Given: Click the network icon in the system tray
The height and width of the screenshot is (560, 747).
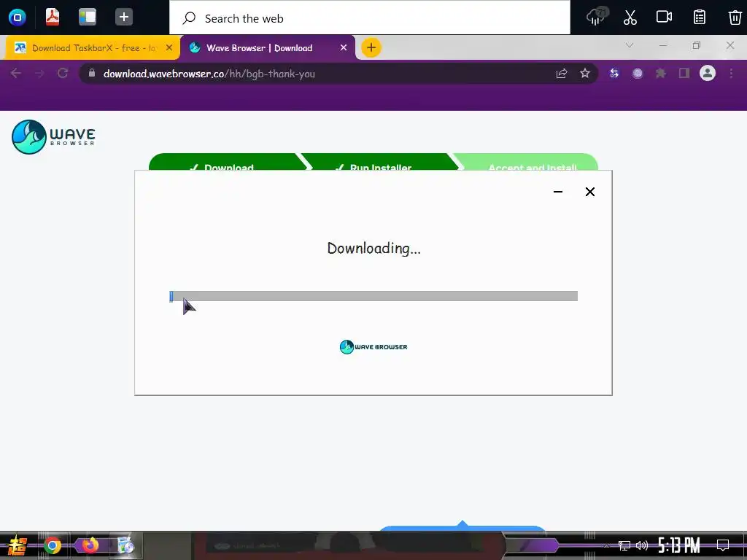Looking at the screenshot, I should (x=624, y=545).
